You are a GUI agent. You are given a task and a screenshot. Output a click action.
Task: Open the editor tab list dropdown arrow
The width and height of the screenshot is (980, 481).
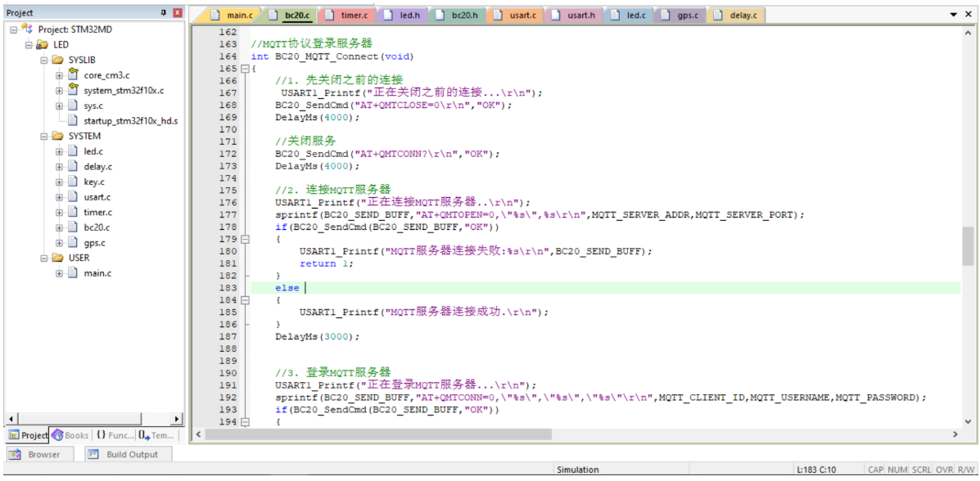point(953,15)
